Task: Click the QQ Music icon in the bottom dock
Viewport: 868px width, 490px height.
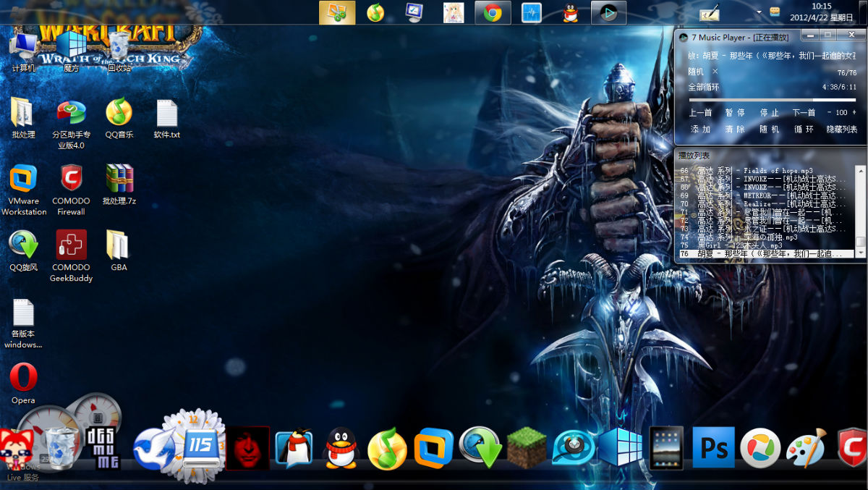Action: point(387,447)
